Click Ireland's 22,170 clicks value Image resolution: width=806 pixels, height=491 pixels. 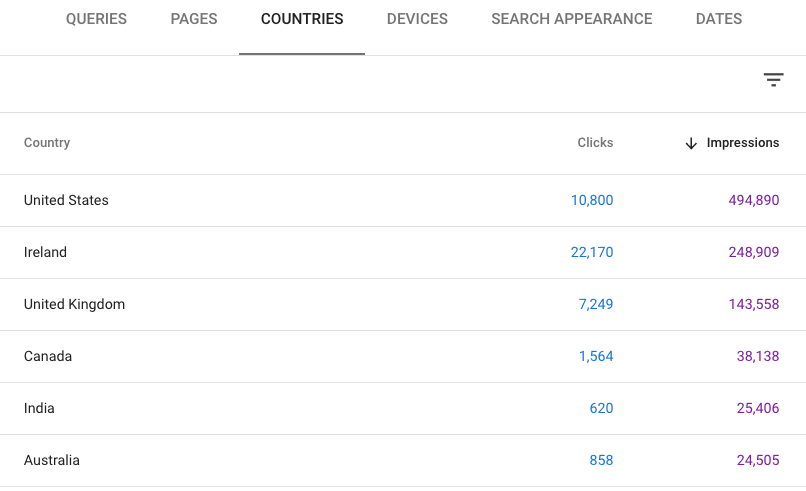(592, 252)
